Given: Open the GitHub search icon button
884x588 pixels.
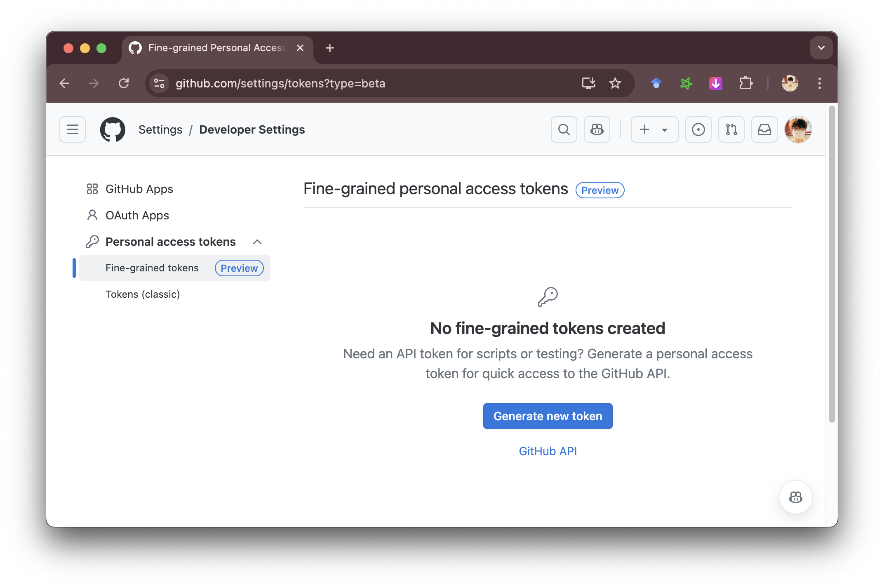Looking at the screenshot, I should click(x=564, y=129).
